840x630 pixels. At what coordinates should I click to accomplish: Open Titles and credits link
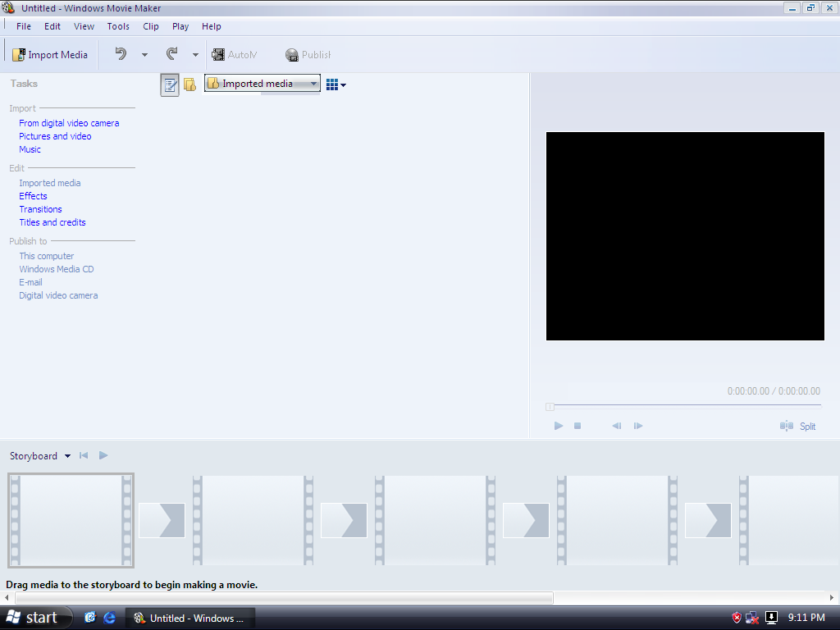point(52,222)
